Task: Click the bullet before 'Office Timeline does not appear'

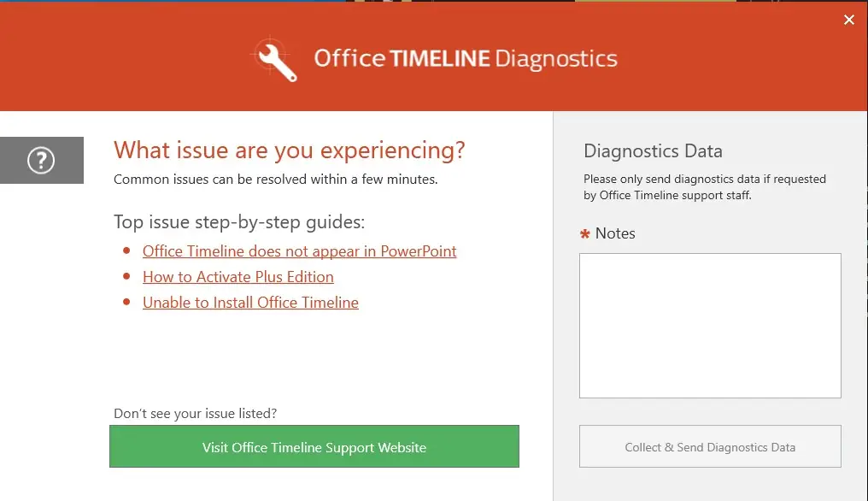Action: click(x=126, y=251)
